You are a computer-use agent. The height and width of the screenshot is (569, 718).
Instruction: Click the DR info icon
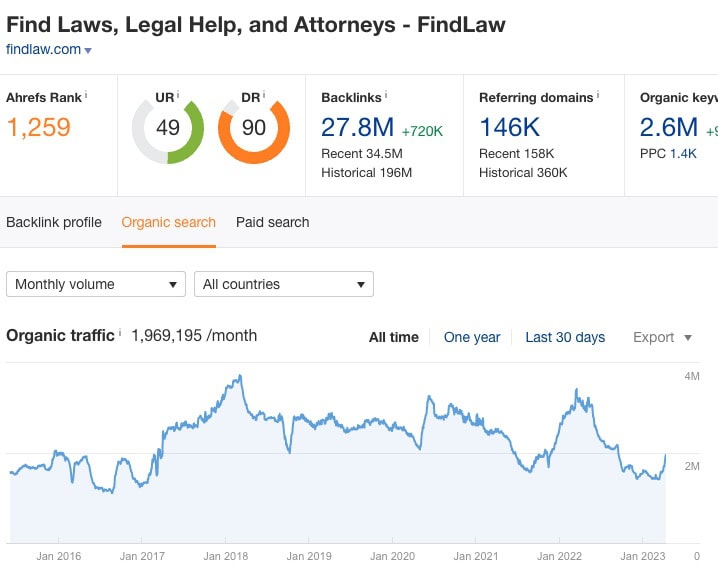click(x=264, y=94)
